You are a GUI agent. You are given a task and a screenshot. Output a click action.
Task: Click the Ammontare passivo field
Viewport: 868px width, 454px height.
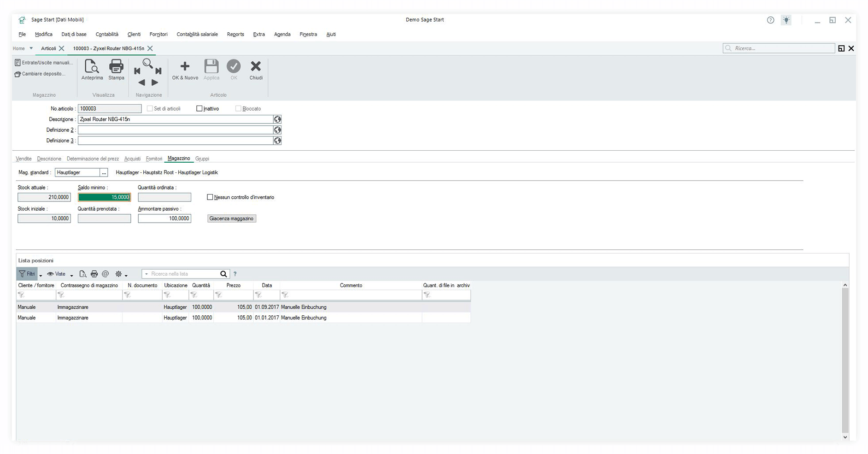(x=164, y=218)
